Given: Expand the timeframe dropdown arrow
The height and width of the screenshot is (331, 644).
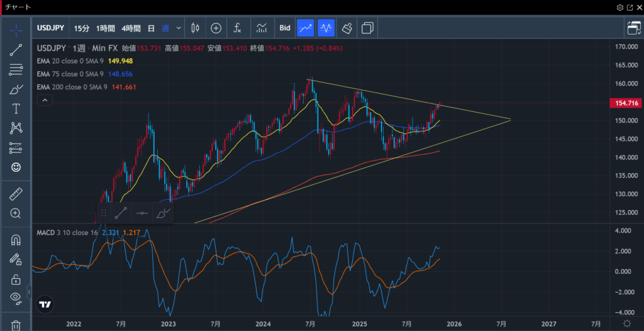Looking at the screenshot, I should 179,28.
